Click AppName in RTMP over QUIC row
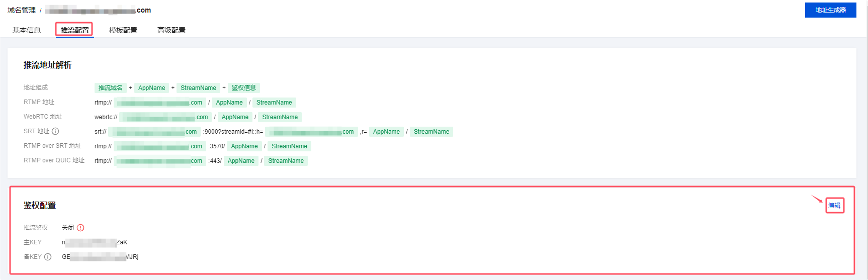Image resolution: width=868 pixels, height=280 pixels. click(241, 161)
